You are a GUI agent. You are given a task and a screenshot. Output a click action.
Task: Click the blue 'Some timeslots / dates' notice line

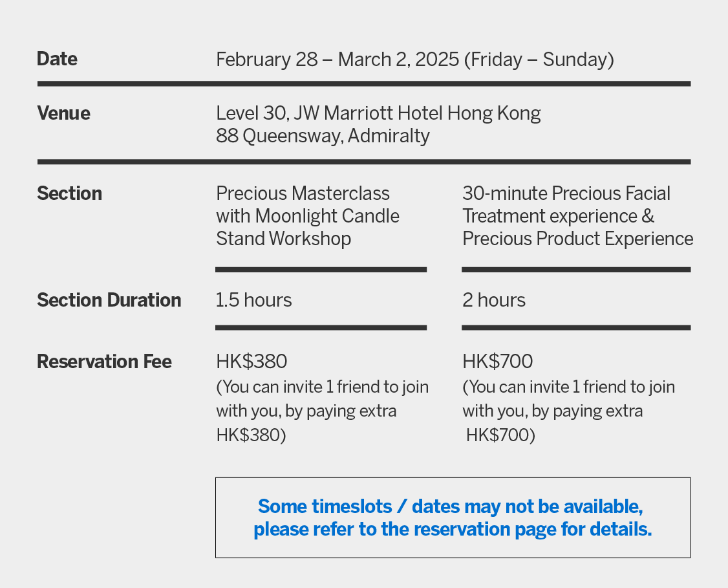coord(450,505)
